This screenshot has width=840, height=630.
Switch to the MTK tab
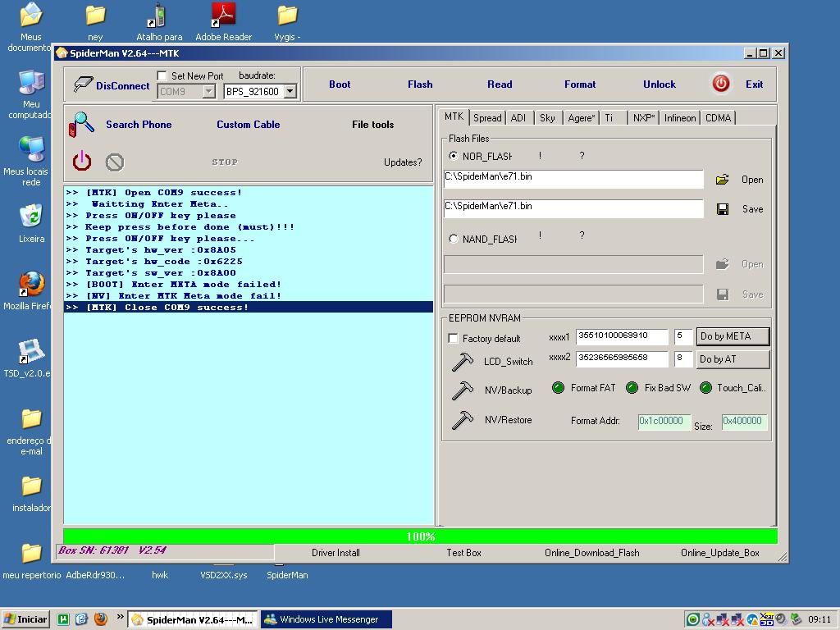tap(454, 116)
